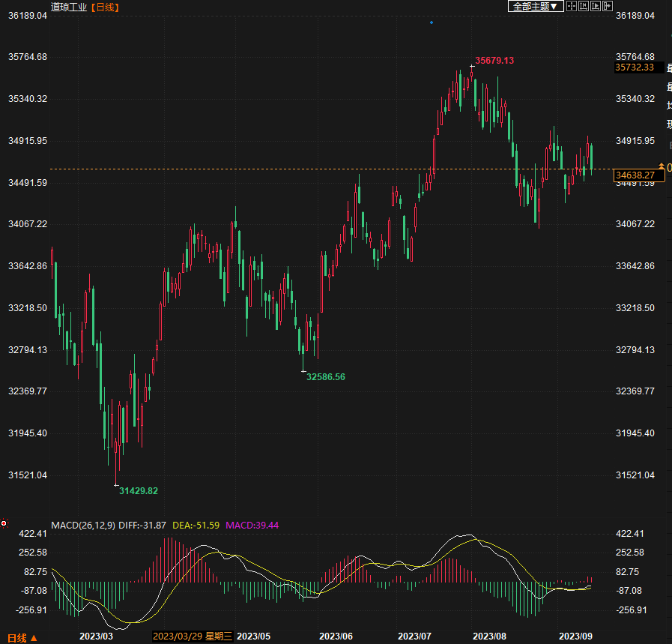Viewport: 672px width, 644px height.
Task: Click the [日线] period label in chart title
Action: click(x=105, y=7)
